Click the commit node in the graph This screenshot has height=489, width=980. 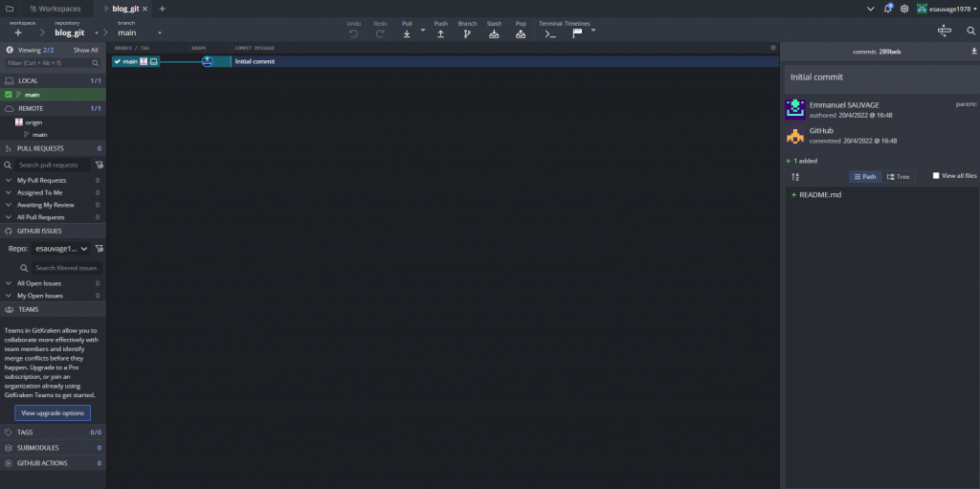[x=208, y=61]
